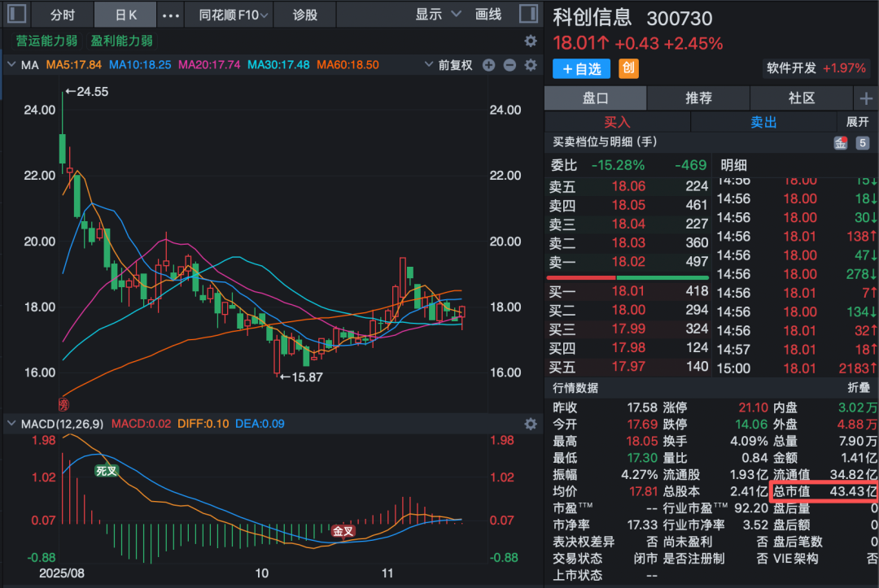The height and width of the screenshot is (588, 879).
Task: Open MACD indicator settings gear
Action: point(531,424)
